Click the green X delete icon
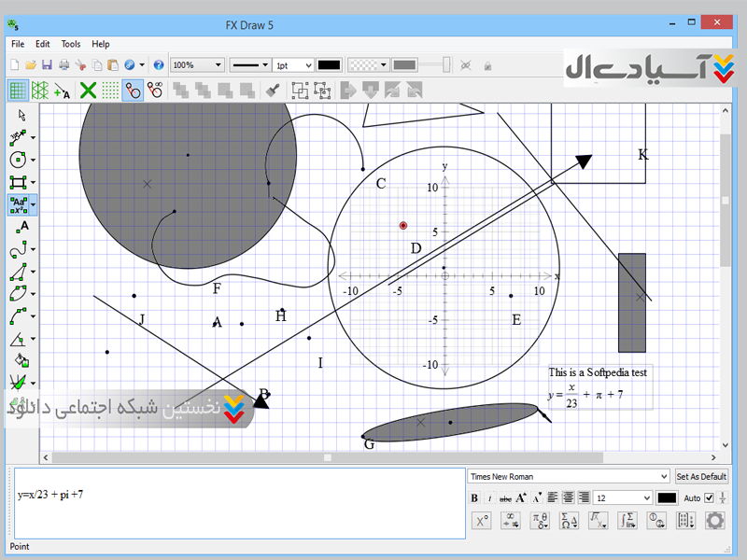 [87, 91]
